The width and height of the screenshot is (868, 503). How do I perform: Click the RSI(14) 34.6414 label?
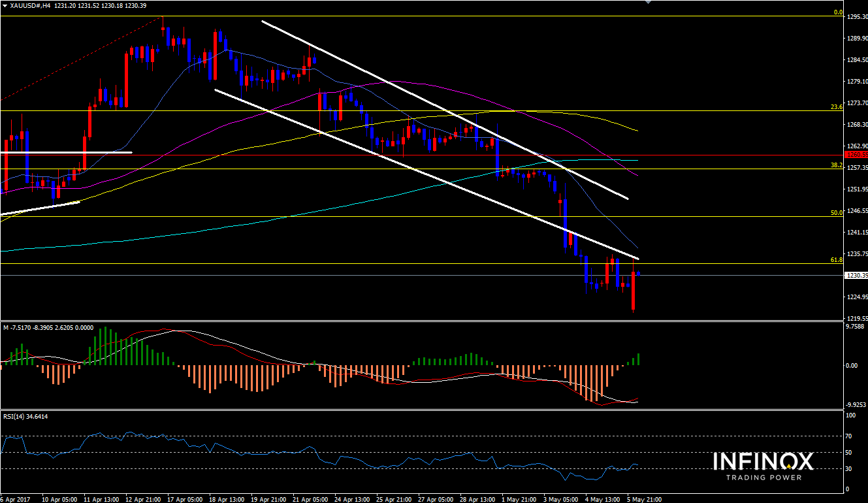[25, 416]
